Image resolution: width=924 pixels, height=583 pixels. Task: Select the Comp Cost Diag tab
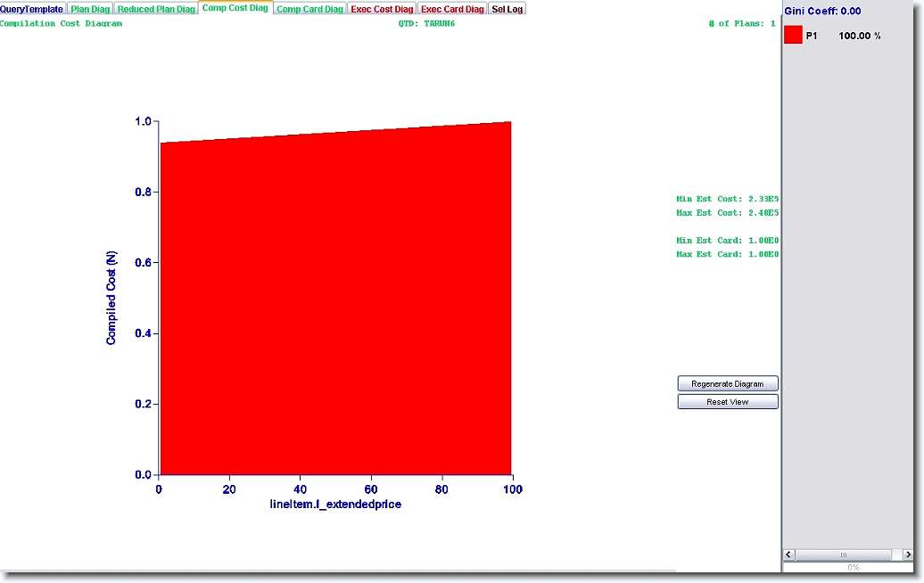[235, 8]
